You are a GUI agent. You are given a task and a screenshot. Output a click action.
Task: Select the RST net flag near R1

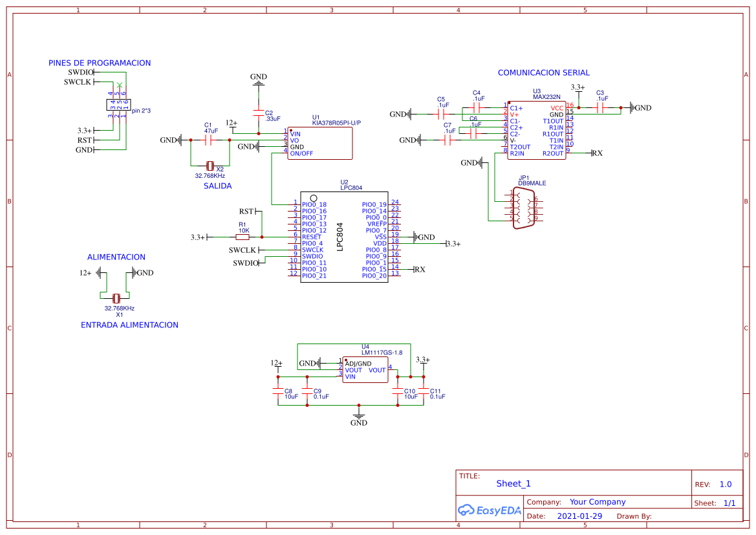(249, 210)
